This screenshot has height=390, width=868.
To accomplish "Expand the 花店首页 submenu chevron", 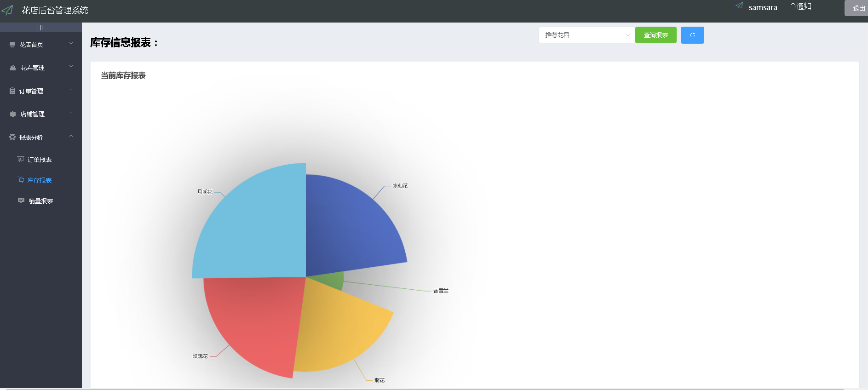I will [x=71, y=44].
